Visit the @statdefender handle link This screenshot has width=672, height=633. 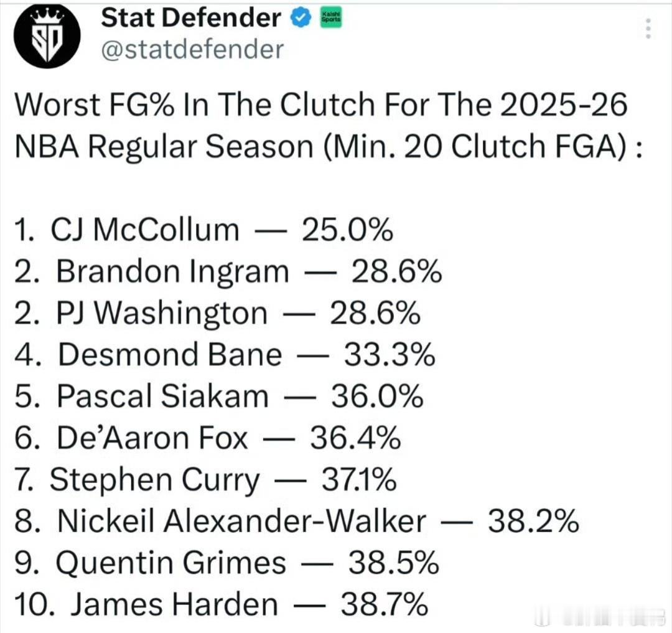pyautogui.click(x=192, y=49)
